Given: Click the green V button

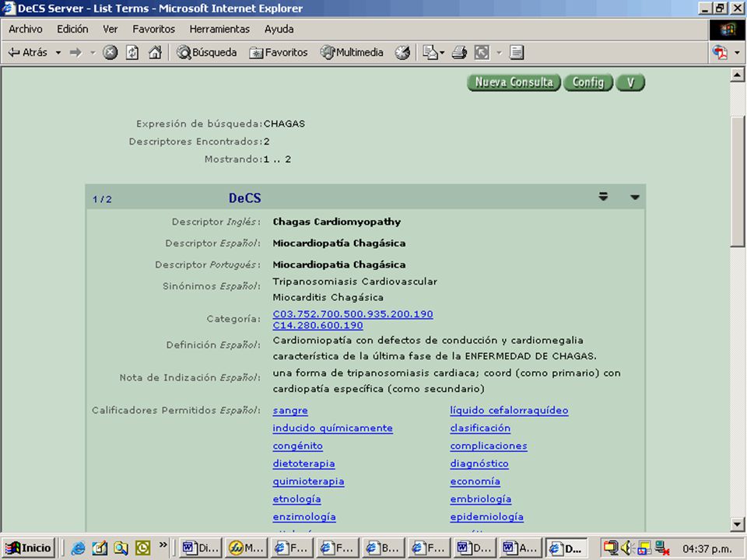Looking at the screenshot, I should pyautogui.click(x=630, y=82).
